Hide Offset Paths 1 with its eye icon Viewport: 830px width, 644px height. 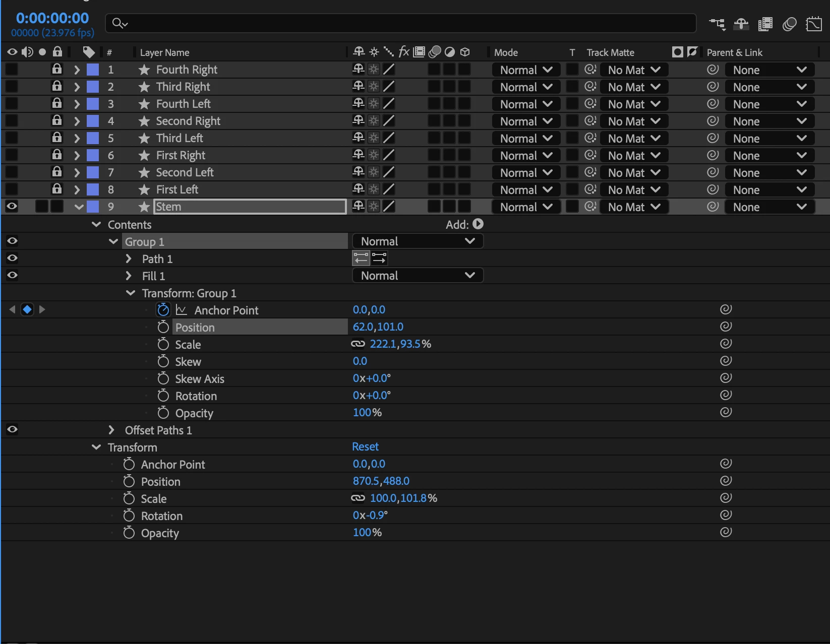[x=12, y=429]
